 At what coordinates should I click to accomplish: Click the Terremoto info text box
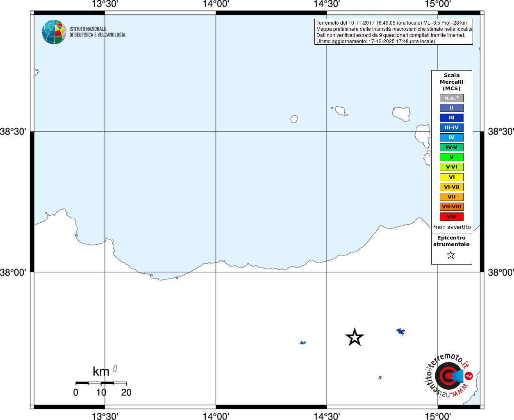pyautogui.click(x=393, y=32)
